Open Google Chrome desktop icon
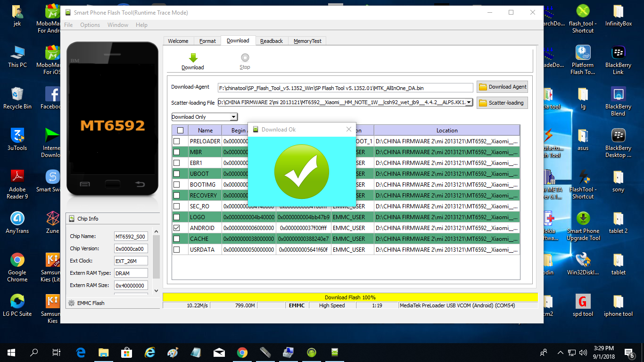Screen dimensions: 644x362 pos(17,267)
